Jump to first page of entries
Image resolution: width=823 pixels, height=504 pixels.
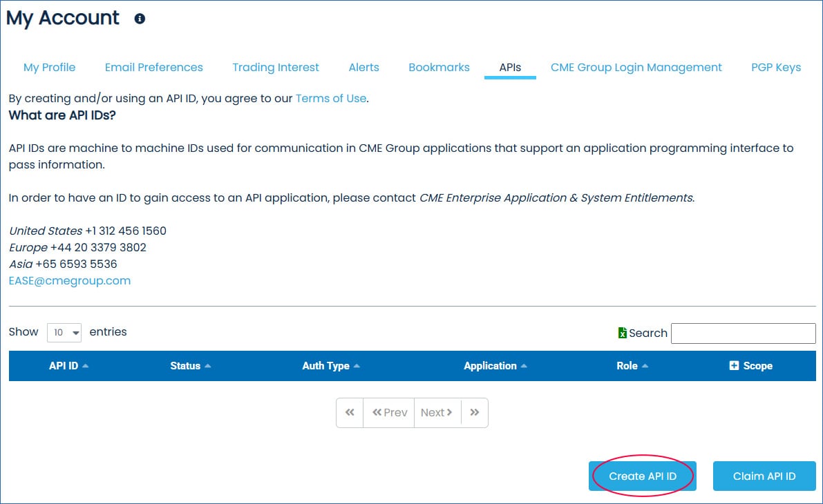(x=350, y=412)
